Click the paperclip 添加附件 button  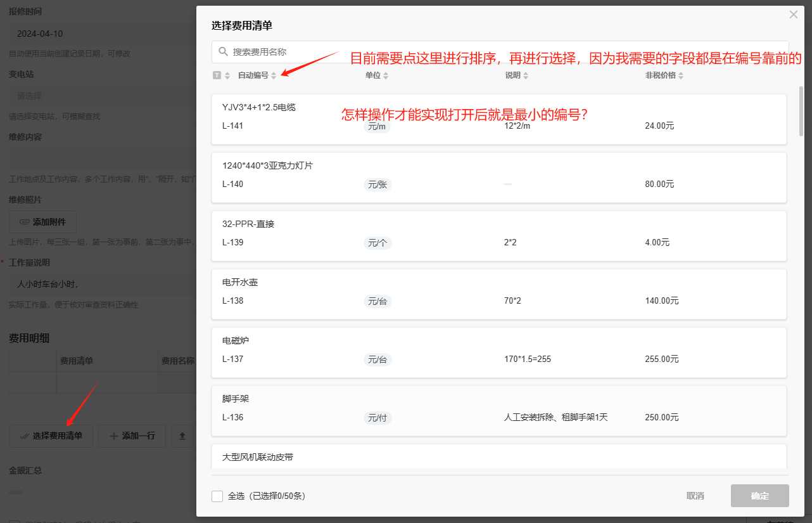pyautogui.click(x=42, y=222)
